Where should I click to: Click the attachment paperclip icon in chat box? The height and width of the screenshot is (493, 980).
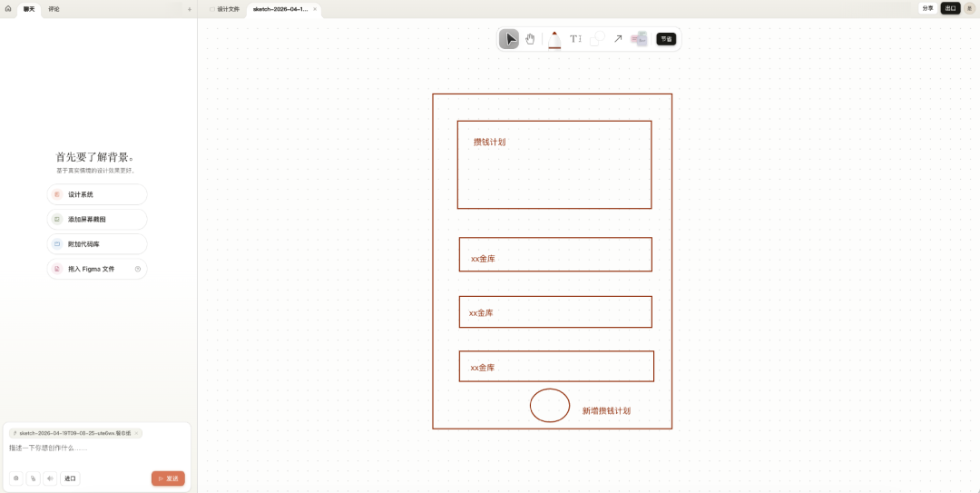(34, 478)
